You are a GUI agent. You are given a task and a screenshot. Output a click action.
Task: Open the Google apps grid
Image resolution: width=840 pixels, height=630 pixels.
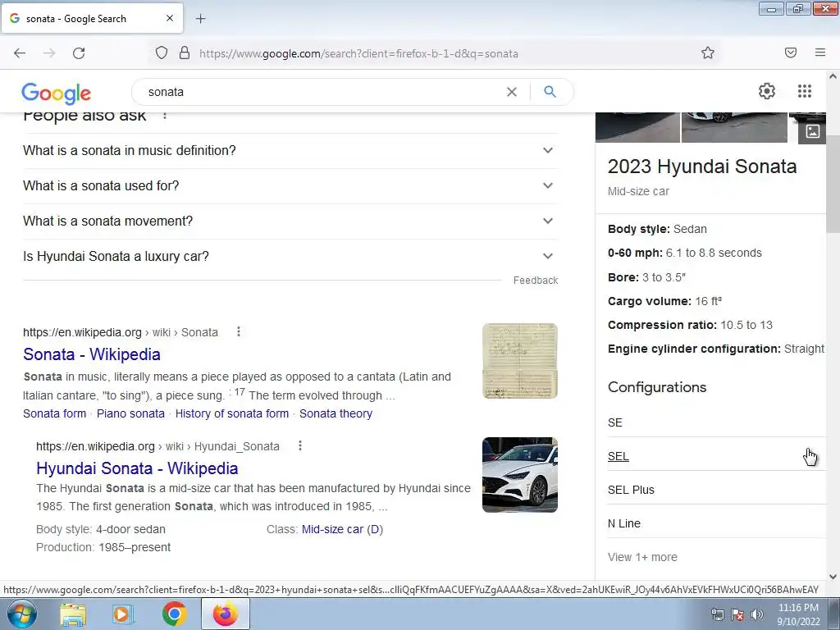[805, 91]
